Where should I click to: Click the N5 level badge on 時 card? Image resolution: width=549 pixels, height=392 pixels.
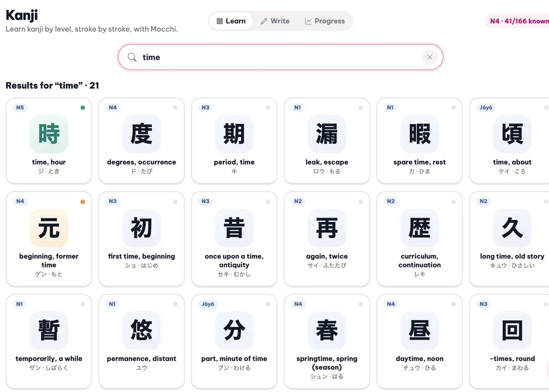click(x=20, y=107)
